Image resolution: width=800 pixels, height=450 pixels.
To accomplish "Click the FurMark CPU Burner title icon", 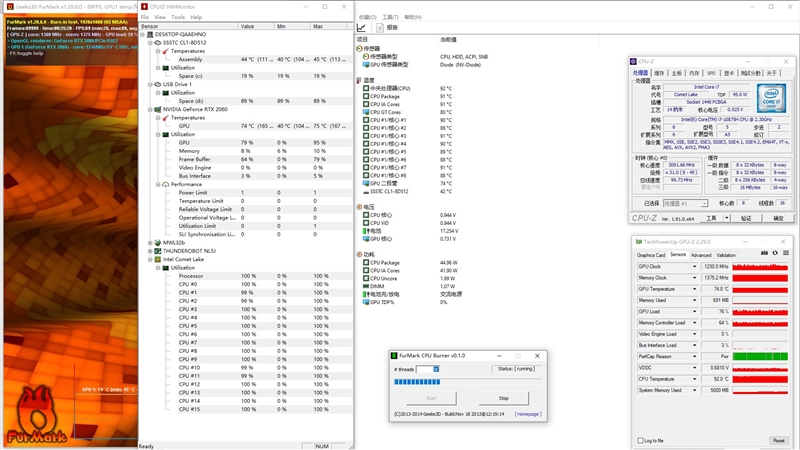I will pyautogui.click(x=394, y=356).
